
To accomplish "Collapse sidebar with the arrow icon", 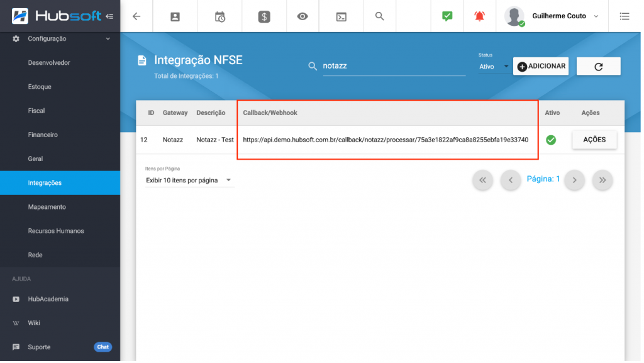I will coord(109,16).
